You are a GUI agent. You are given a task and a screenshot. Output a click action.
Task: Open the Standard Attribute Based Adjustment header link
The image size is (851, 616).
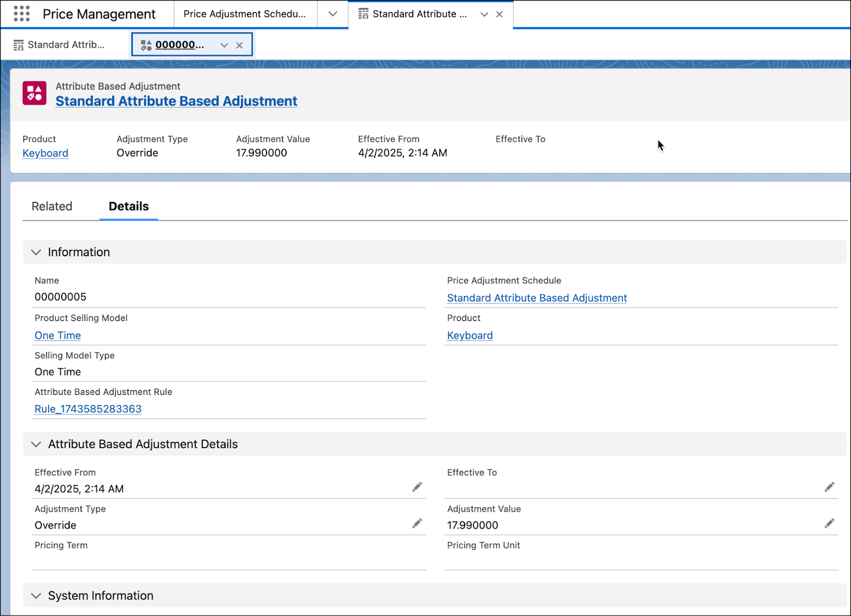[177, 101]
